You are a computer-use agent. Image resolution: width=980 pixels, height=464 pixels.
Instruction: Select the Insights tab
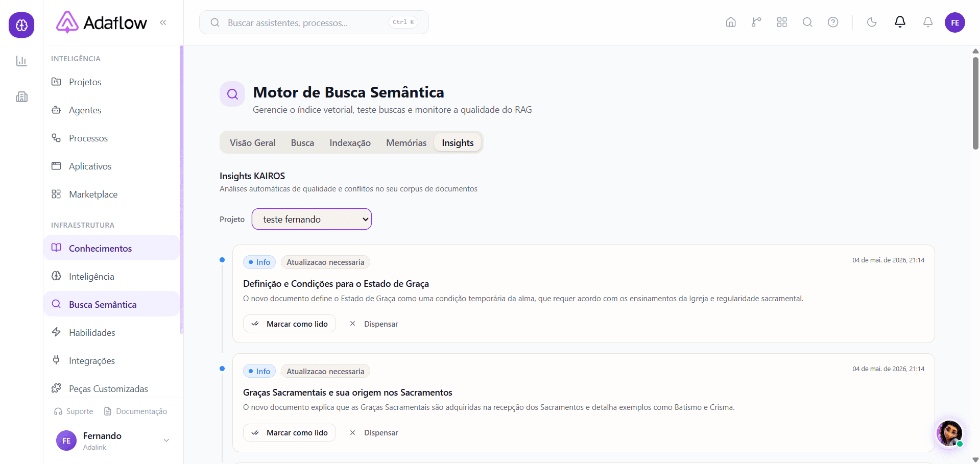point(458,143)
